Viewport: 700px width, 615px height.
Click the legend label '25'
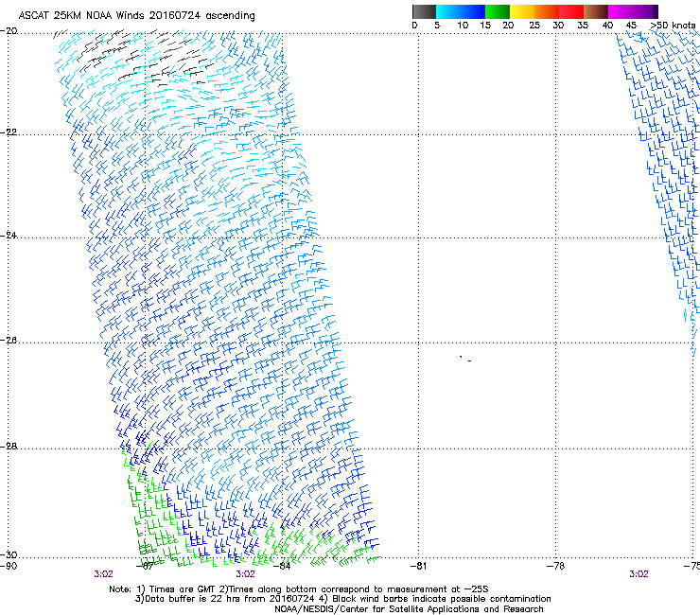point(534,26)
